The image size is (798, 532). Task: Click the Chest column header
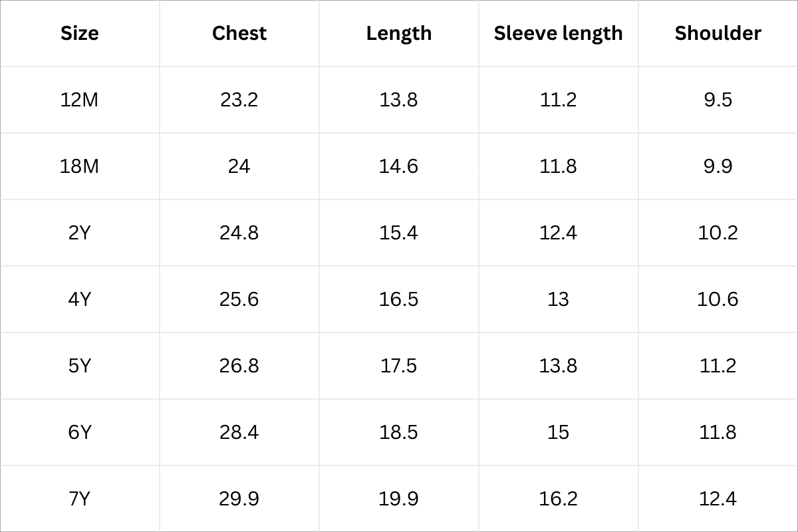(239, 33)
